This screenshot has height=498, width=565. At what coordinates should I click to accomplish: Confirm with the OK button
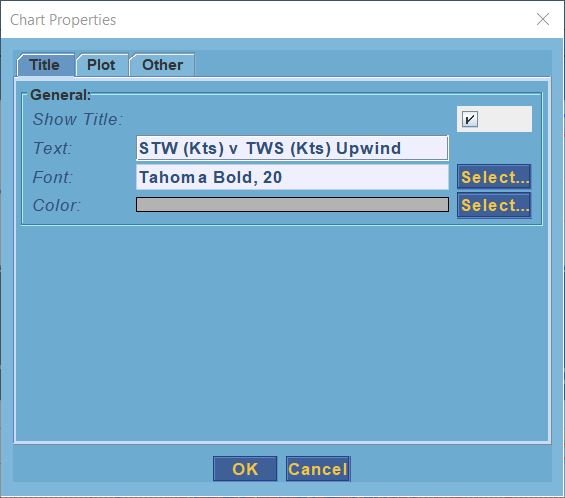(x=245, y=469)
